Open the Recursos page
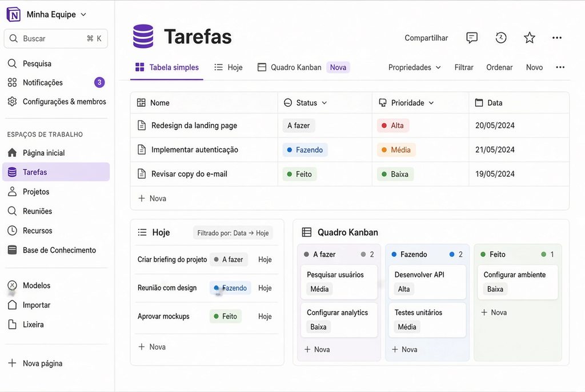 click(x=30, y=231)
